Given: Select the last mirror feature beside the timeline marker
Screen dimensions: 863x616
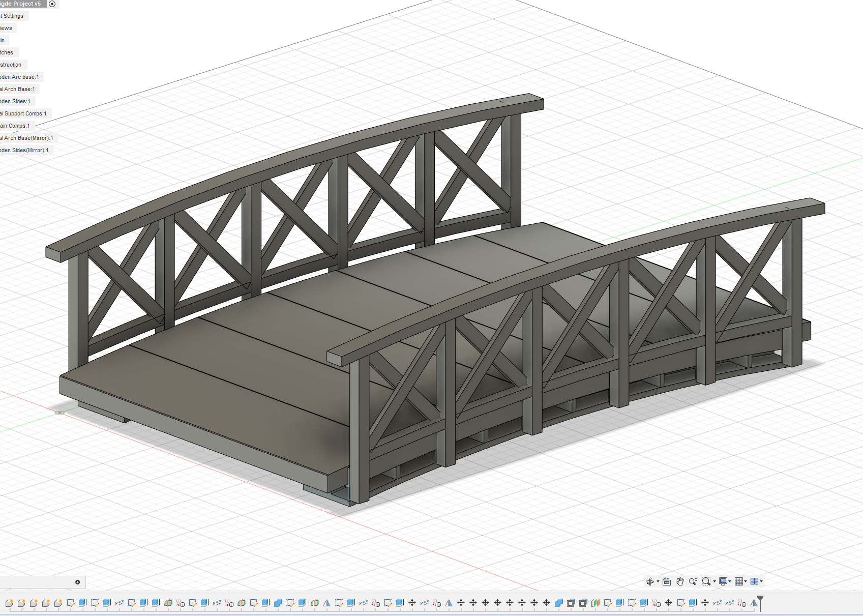Looking at the screenshot, I should (754, 603).
